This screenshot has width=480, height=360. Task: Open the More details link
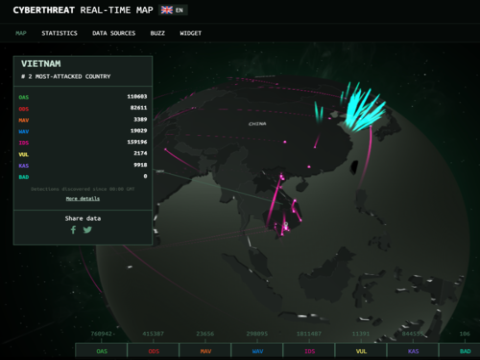point(83,199)
